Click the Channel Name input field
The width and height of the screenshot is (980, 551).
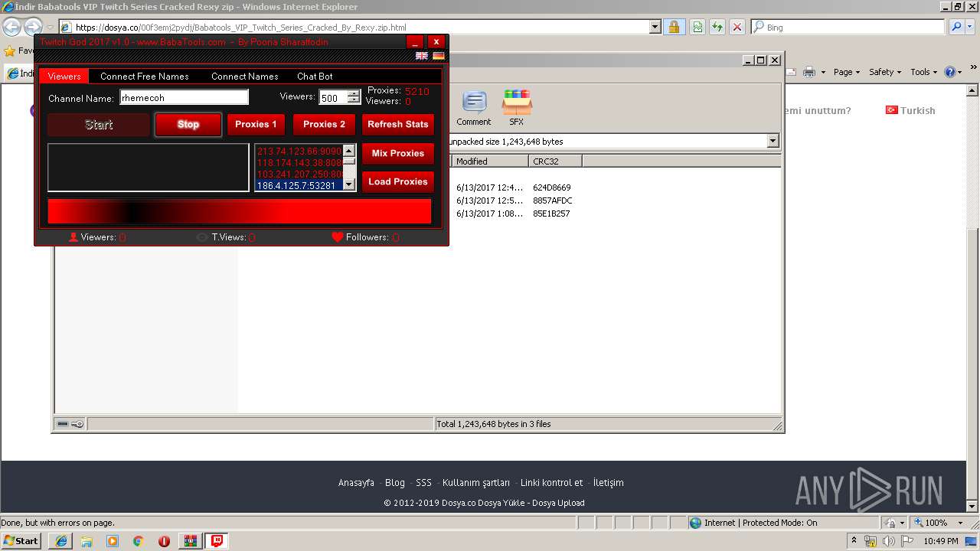185,97
